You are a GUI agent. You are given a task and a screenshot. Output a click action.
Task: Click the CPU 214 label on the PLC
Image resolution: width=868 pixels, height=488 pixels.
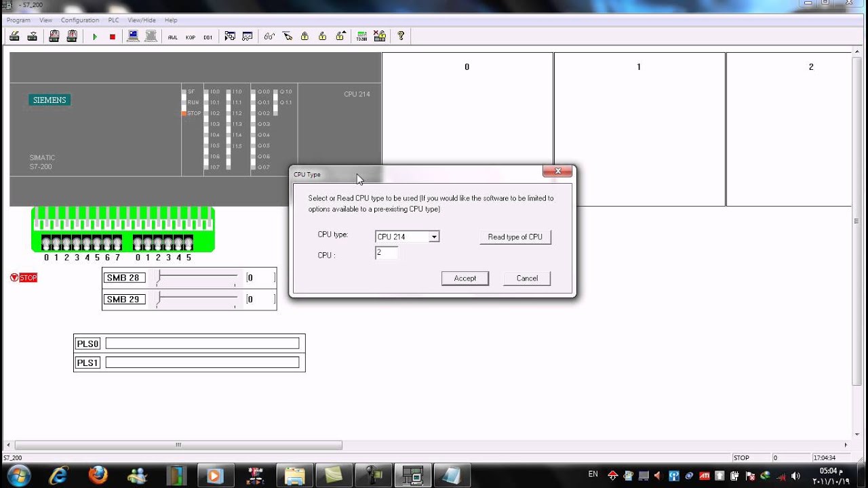click(357, 94)
